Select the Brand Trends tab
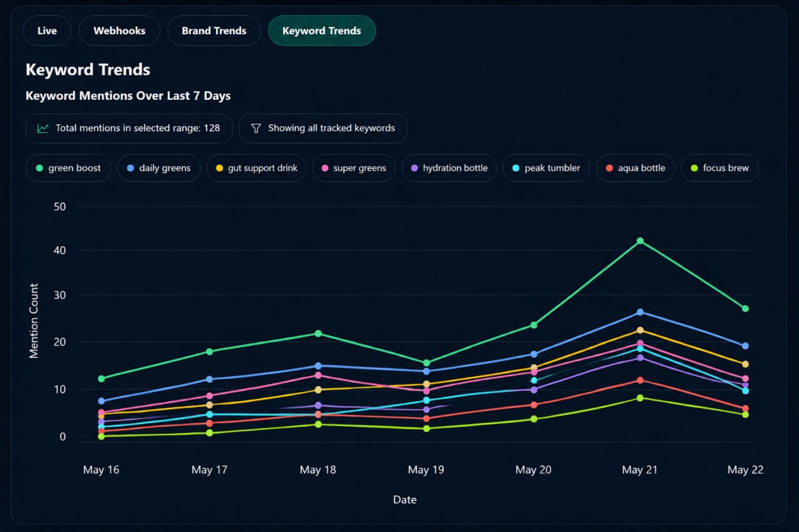Image resolution: width=799 pixels, height=532 pixels. (x=214, y=31)
